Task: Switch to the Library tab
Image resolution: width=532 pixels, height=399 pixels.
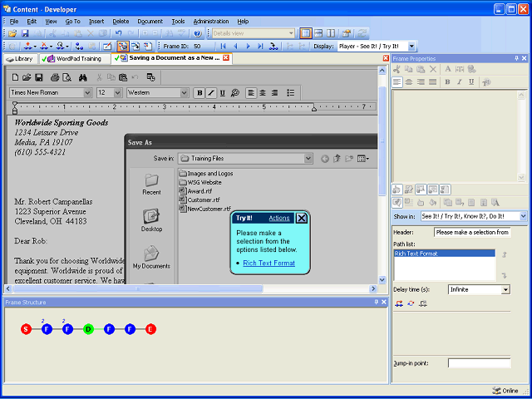Action: point(21,59)
